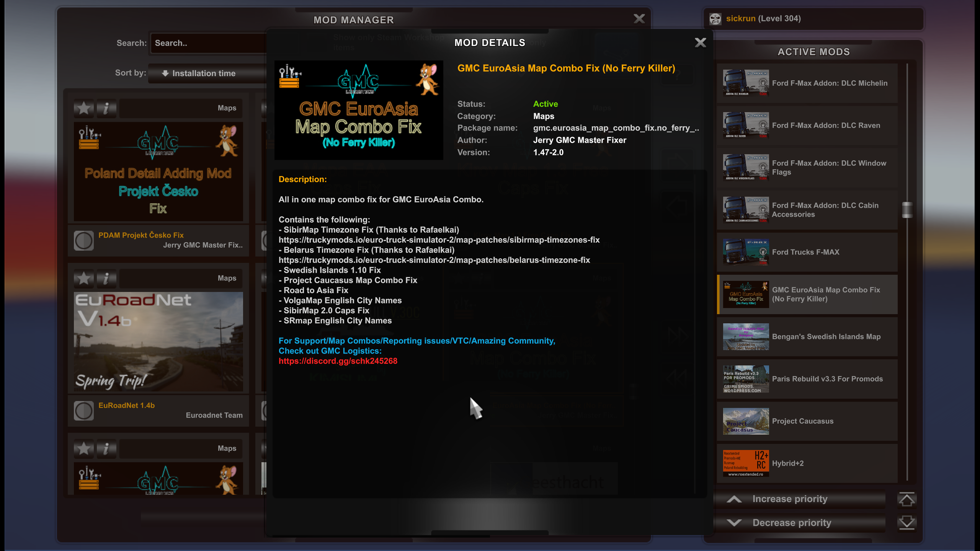Select Project Caucasus active mod
The height and width of the screenshot is (551, 980).
(x=807, y=421)
